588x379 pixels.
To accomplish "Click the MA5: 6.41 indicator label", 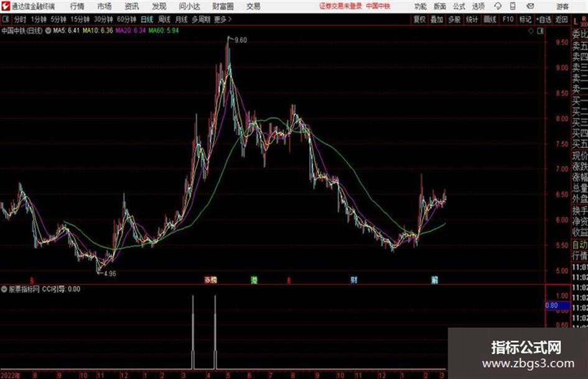I will [67, 30].
